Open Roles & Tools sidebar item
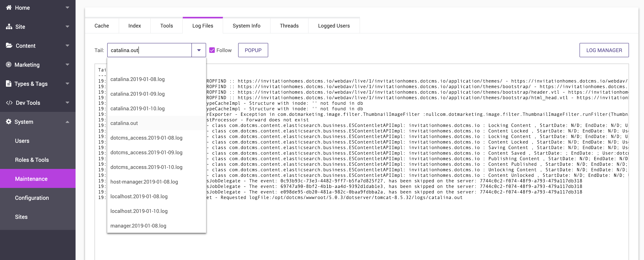Image resolution: width=644 pixels, height=260 pixels. 32,160
